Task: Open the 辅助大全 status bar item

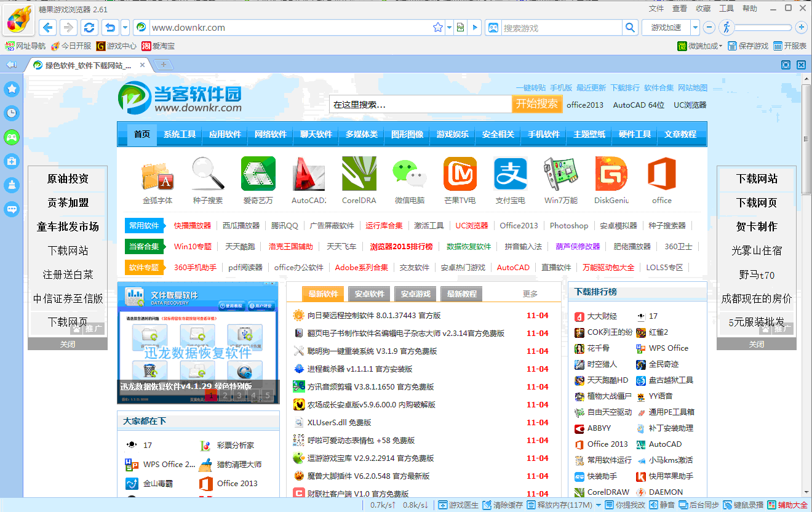Action: pyautogui.click(x=788, y=505)
